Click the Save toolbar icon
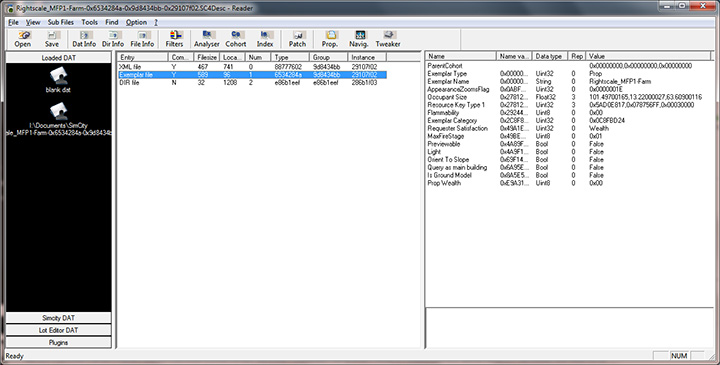This screenshot has height=365, width=720. coord(51,39)
